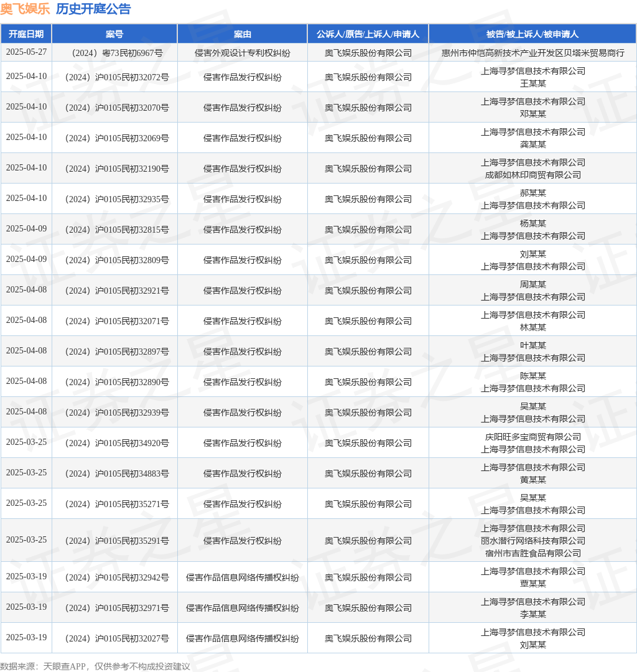Select case number (2024)沪0105民初32971号

117,608
